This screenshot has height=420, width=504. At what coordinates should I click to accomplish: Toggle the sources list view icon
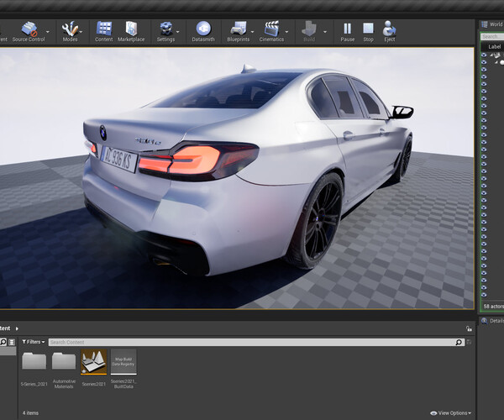(12, 342)
